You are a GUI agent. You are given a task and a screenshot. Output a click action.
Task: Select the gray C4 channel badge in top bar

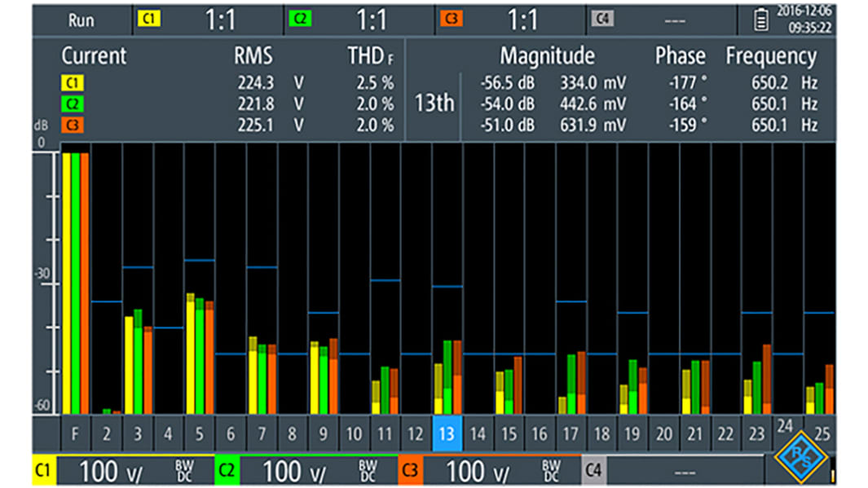(602, 20)
